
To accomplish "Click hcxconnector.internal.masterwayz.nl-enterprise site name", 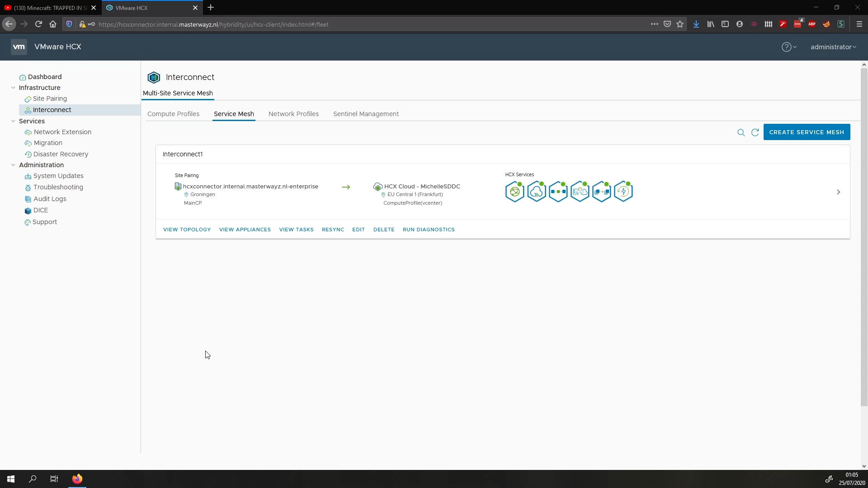I will click(x=250, y=186).
